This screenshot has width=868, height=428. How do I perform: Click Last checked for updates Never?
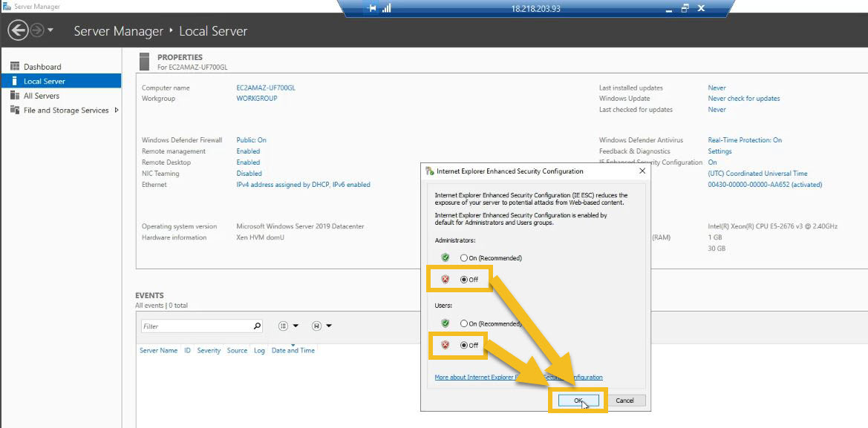pos(717,110)
